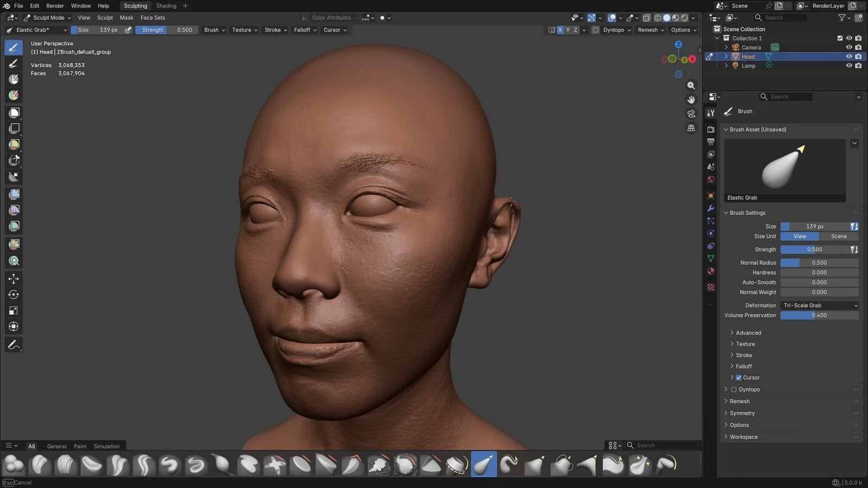Select the Annotate tool at toolbar bottom
The image size is (868, 488).
tap(13, 345)
